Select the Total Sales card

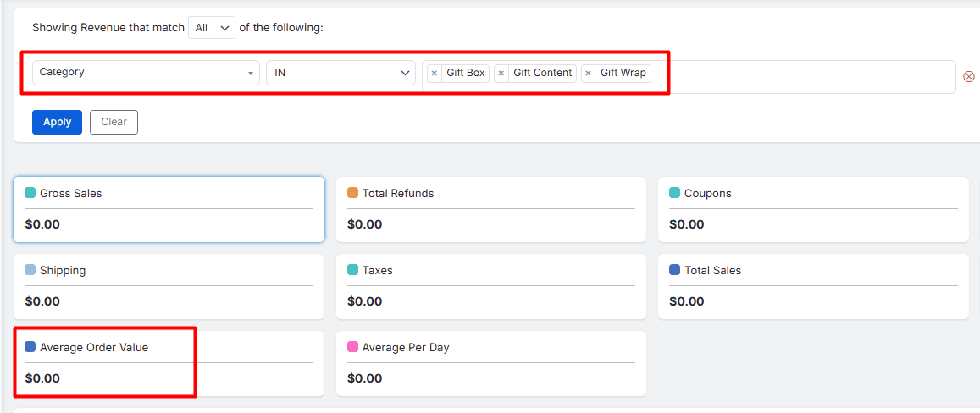(813, 287)
